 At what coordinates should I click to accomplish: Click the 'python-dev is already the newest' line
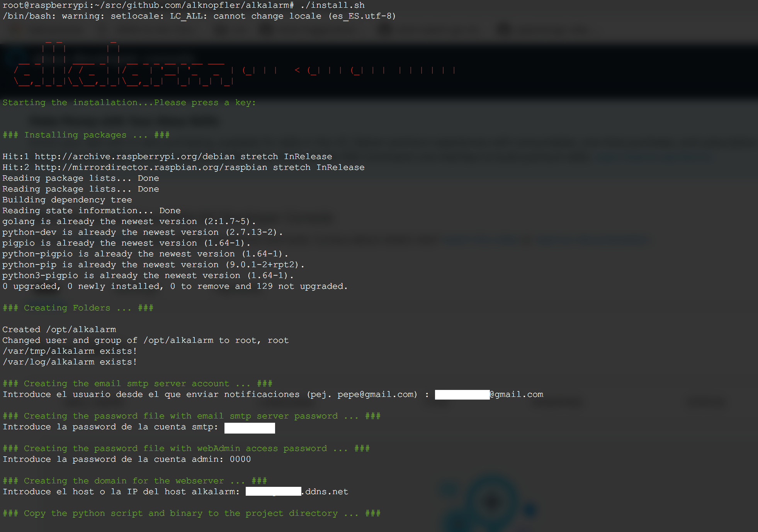(143, 232)
